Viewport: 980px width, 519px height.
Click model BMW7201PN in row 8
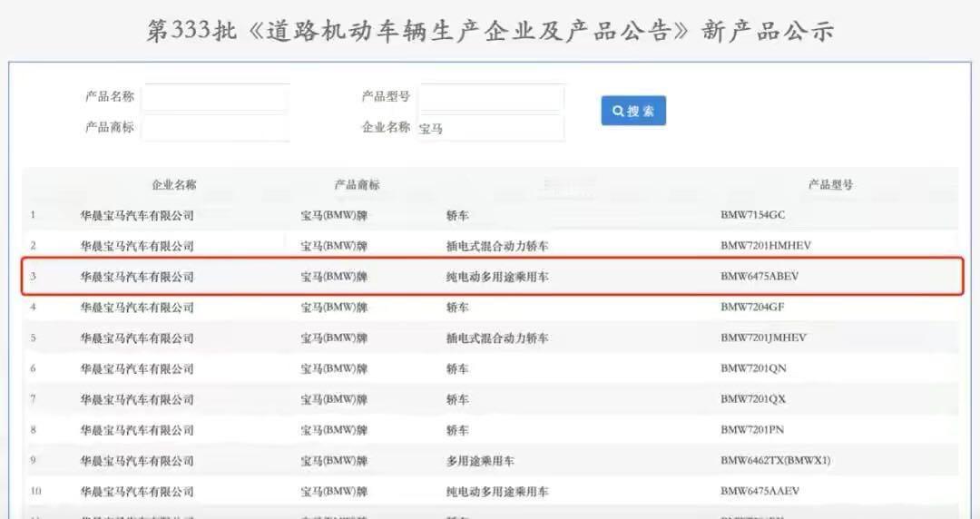coord(752,429)
